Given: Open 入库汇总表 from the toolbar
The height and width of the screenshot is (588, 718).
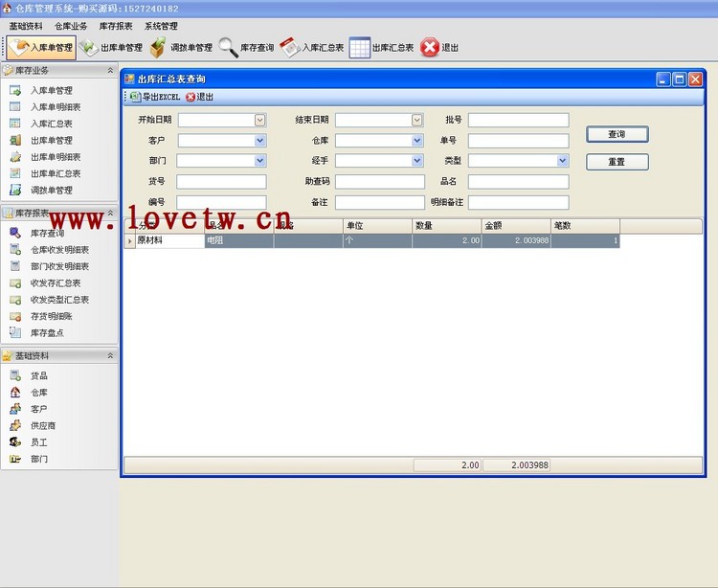Looking at the screenshot, I should tap(312, 48).
